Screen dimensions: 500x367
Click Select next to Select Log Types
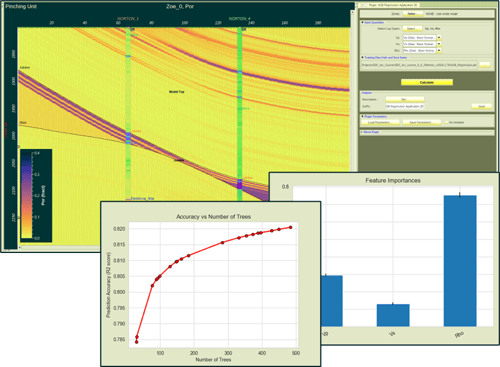(x=412, y=29)
